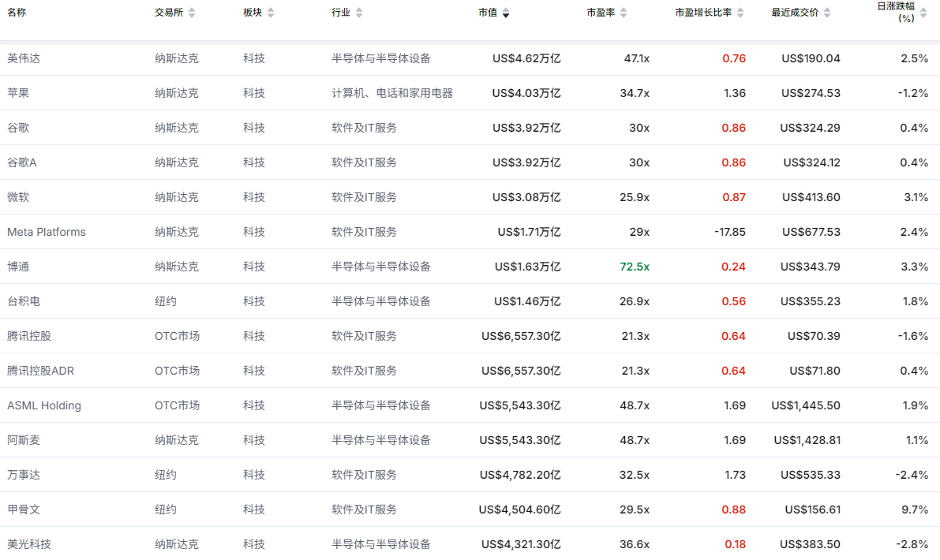Sort by 交易所 using its sort icon
940x560 pixels.
192,13
